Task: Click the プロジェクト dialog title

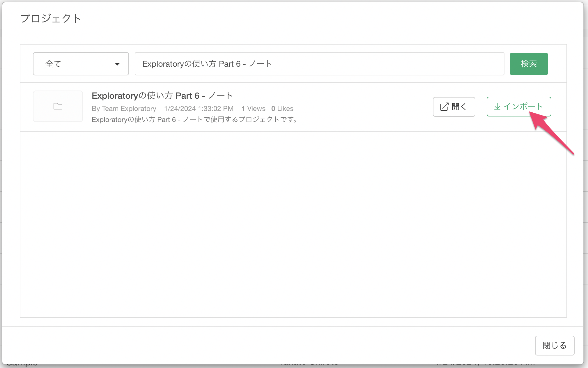Action: pyautogui.click(x=51, y=18)
